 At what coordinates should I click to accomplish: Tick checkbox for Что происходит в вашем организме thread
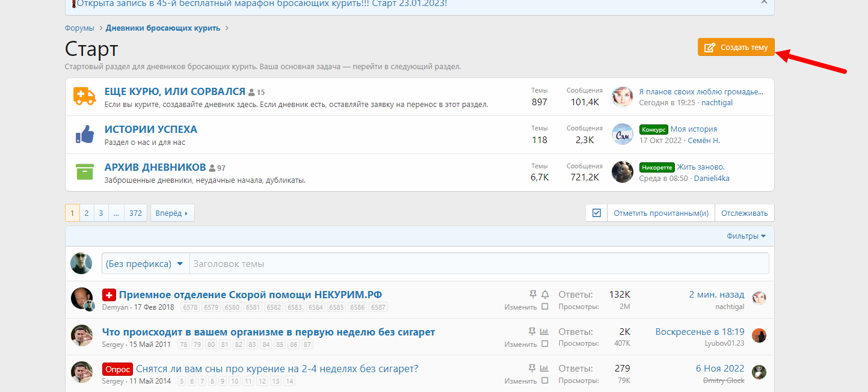[545, 344]
